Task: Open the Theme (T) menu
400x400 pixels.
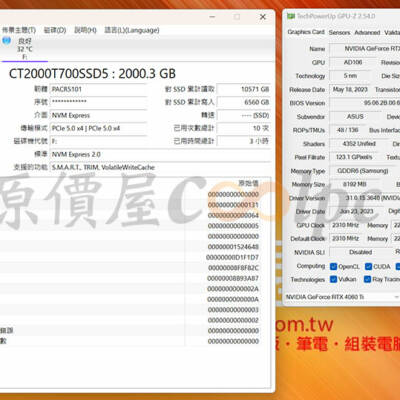Action: click(19, 30)
